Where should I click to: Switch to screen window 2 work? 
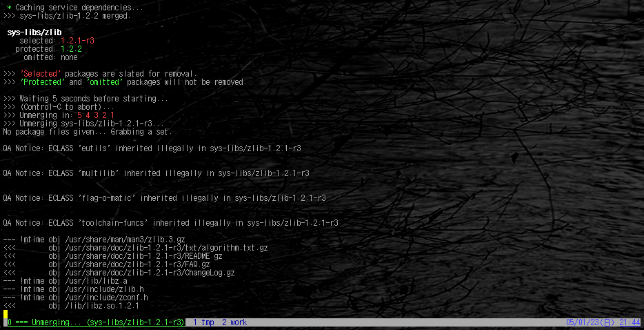click(234, 322)
